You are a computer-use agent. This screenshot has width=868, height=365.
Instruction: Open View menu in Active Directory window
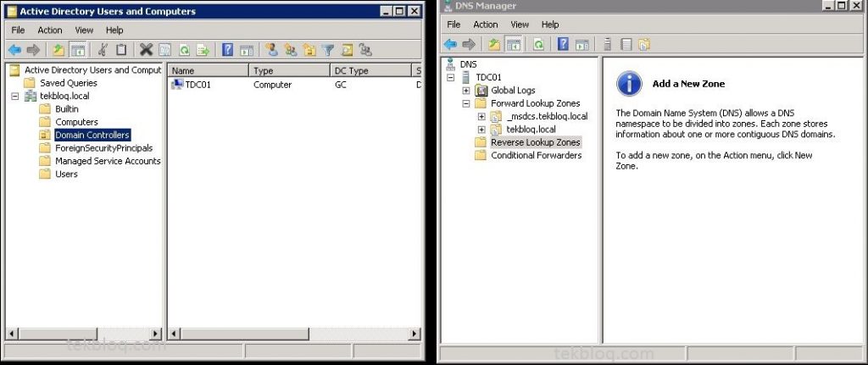84,30
